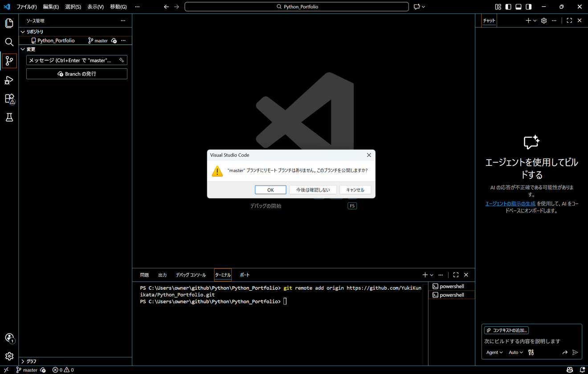This screenshot has width=588, height=374.
Task: Click 今後は確認しない in the dialog
Action: [313, 189]
